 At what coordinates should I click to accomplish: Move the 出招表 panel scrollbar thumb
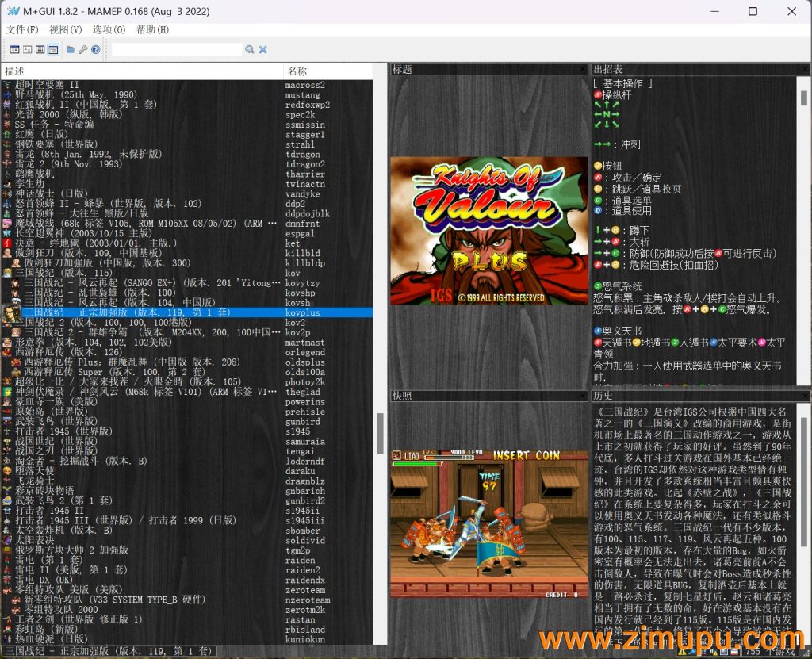click(804, 98)
